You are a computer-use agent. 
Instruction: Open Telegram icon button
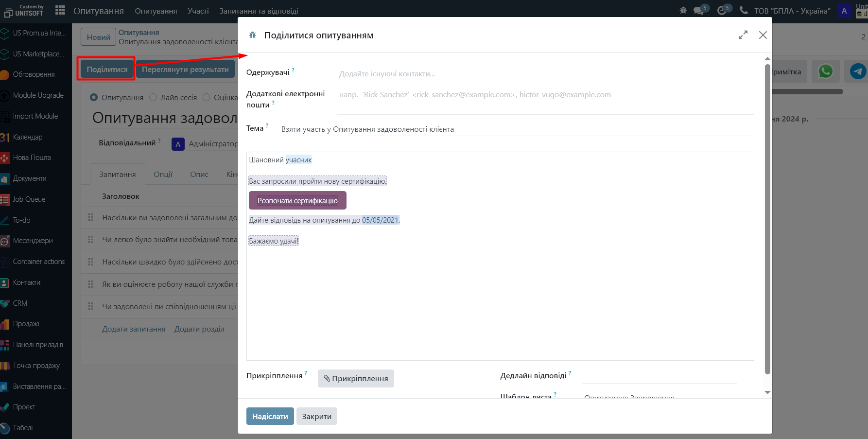(x=858, y=71)
